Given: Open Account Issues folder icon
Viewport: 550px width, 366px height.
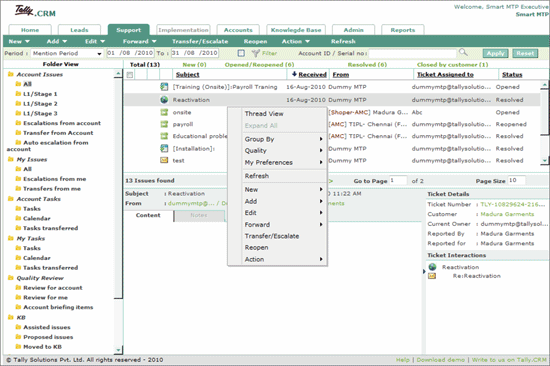Looking at the screenshot, I should (x=11, y=74).
